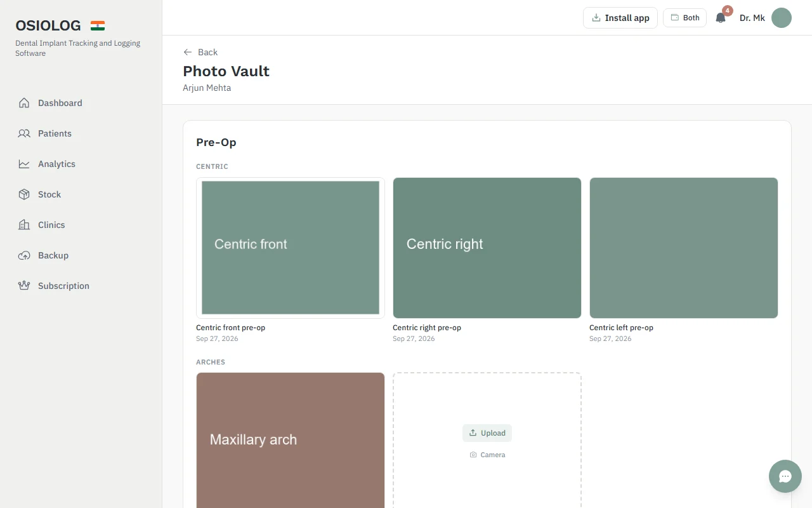812x508 pixels.
Task: Open the notifications bell
Action: point(721,18)
